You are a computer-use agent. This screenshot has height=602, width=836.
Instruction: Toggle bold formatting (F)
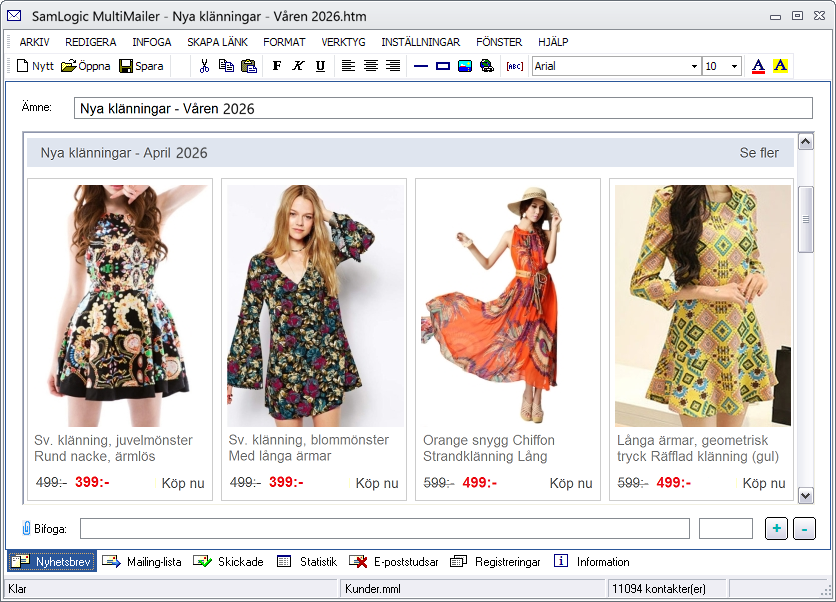(x=277, y=66)
